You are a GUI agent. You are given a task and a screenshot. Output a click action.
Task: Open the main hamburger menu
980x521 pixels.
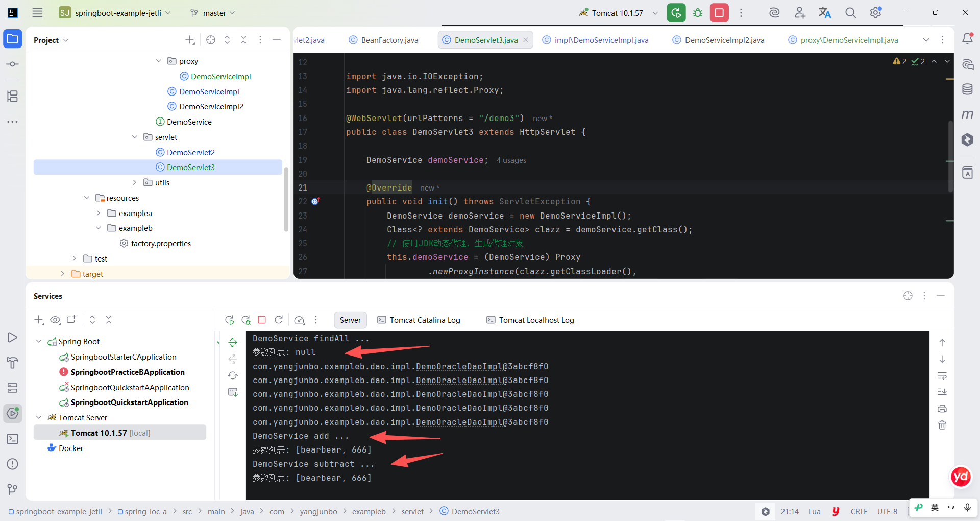(x=37, y=13)
